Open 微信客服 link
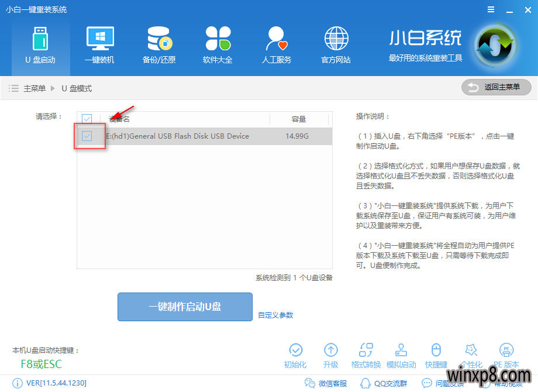 pos(326,383)
